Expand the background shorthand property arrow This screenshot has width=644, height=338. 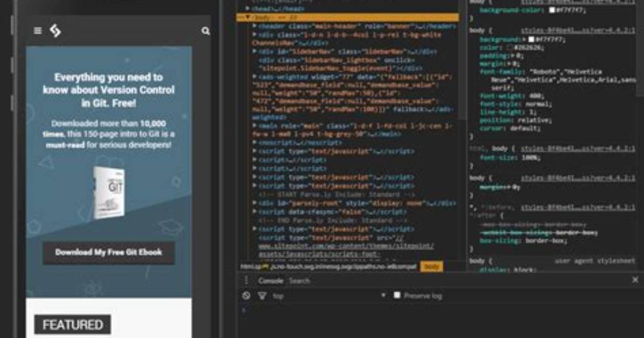[x=524, y=39]
